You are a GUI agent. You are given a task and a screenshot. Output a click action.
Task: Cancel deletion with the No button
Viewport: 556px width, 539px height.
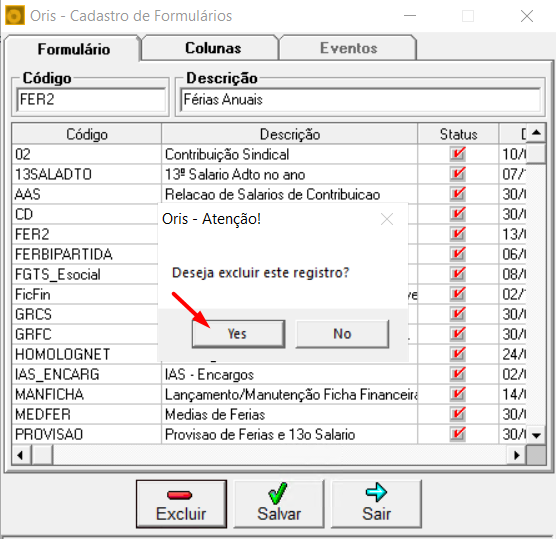(342, 334)
